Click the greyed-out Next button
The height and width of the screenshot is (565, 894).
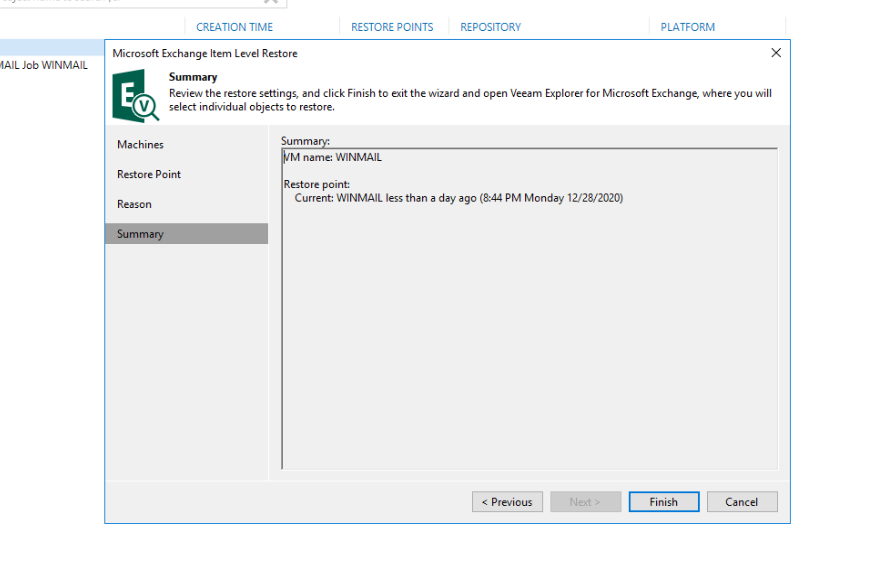(x=585, y=502)
